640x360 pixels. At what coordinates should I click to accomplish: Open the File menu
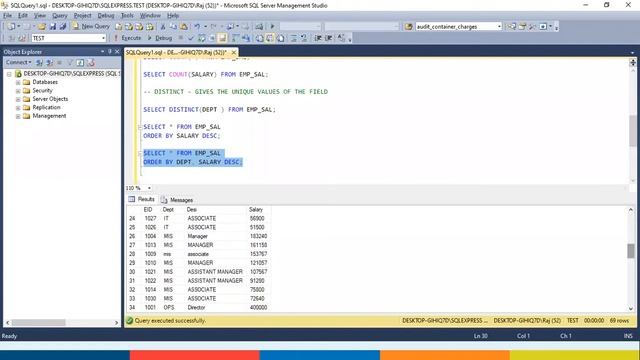7,16
